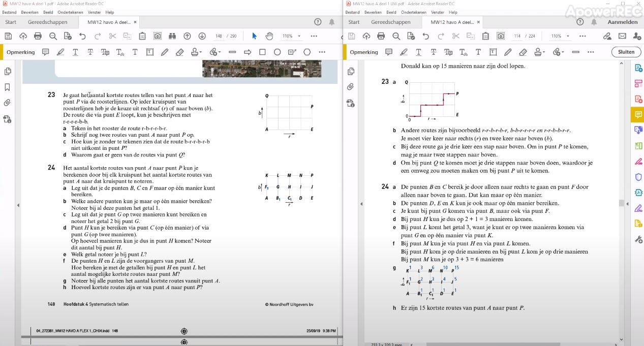
Task: Go to previous page in left window
Action: point(187,36)
